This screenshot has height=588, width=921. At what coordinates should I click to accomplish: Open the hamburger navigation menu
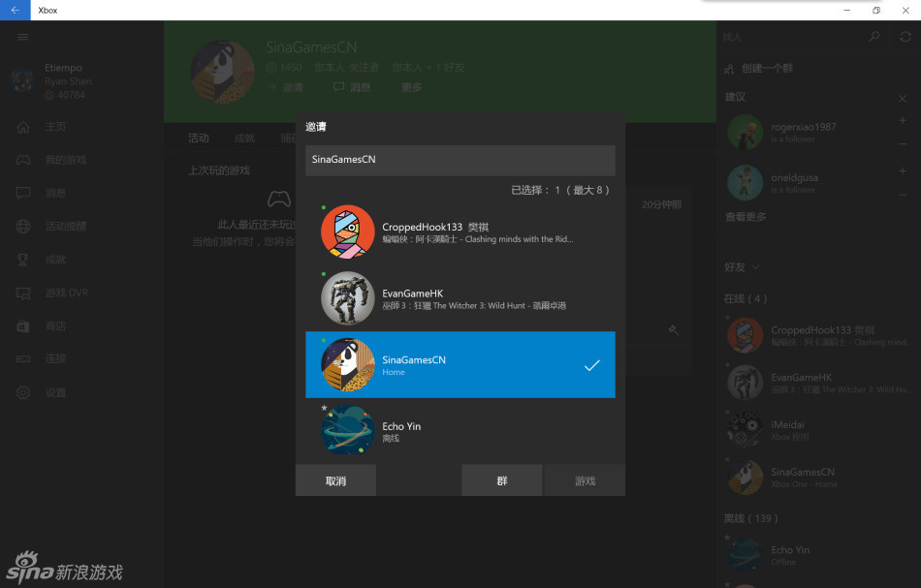(23, 37)
